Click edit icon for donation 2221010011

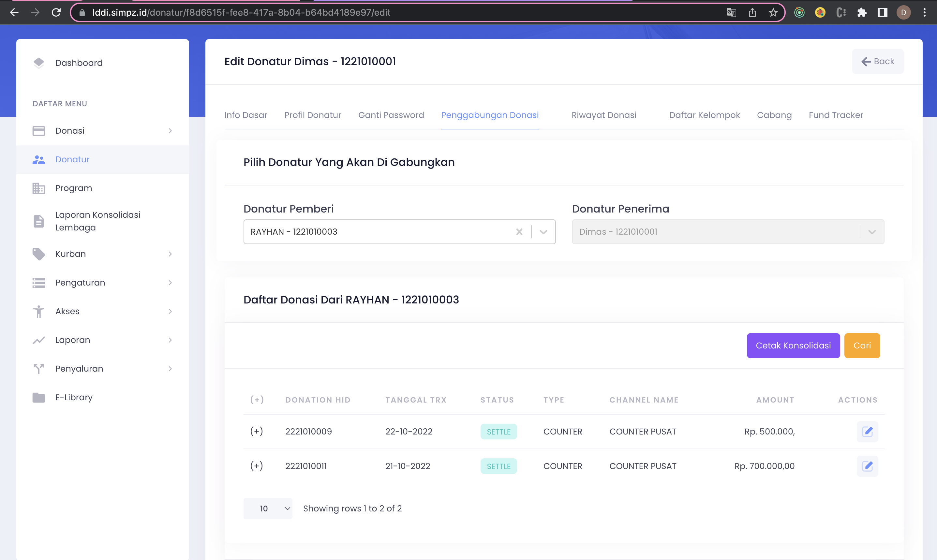click(x=867, y=466)
